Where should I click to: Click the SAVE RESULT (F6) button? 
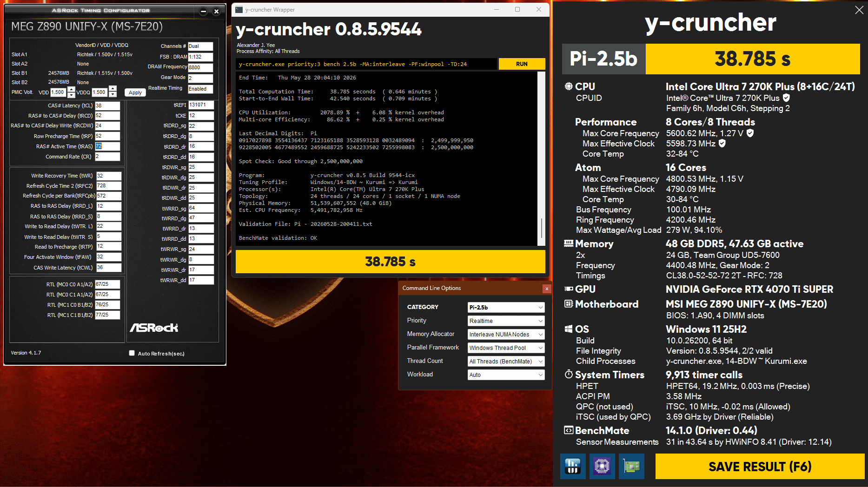tap(760, 466)
